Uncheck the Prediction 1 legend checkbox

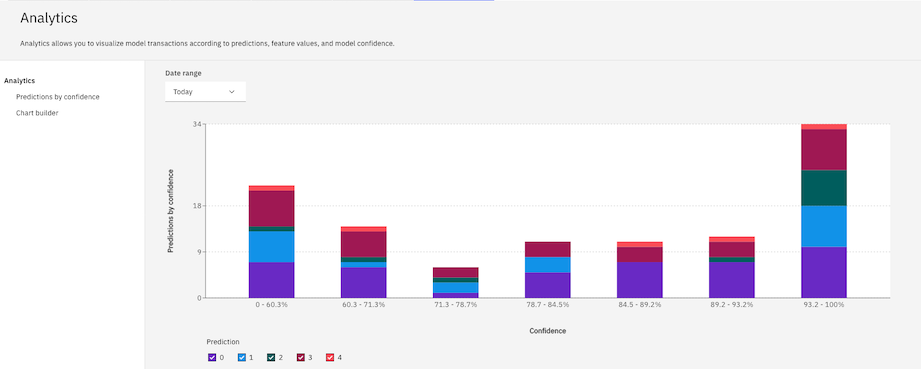(241, 357)
